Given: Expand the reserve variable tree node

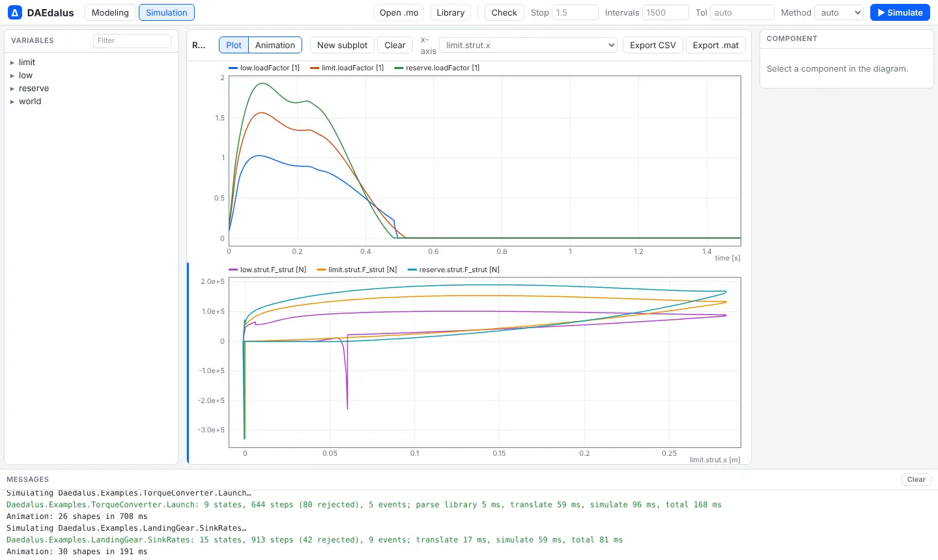Looking at the screenshot, I should (x=12, y=89).
